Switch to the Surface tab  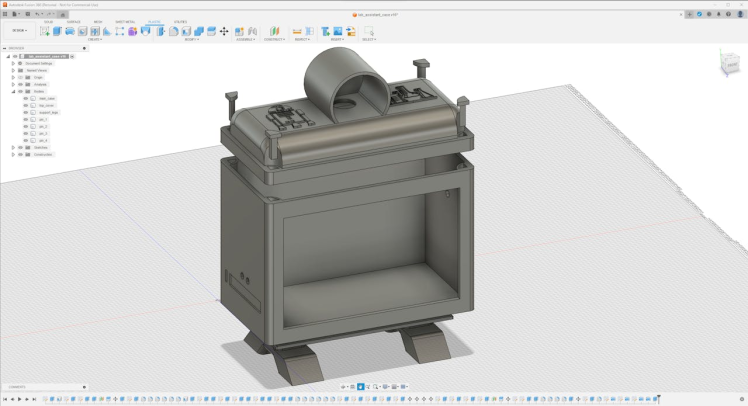click(73, 21)
